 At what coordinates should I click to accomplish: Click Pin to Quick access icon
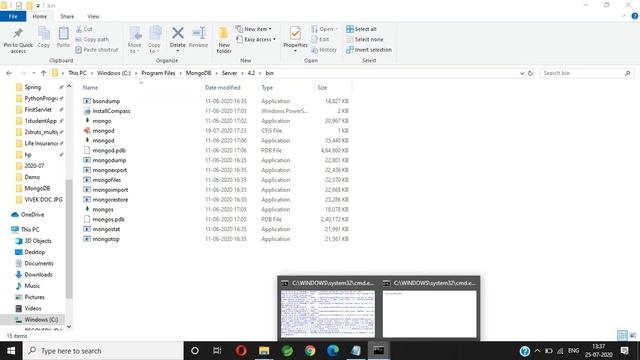click(18, 33)
